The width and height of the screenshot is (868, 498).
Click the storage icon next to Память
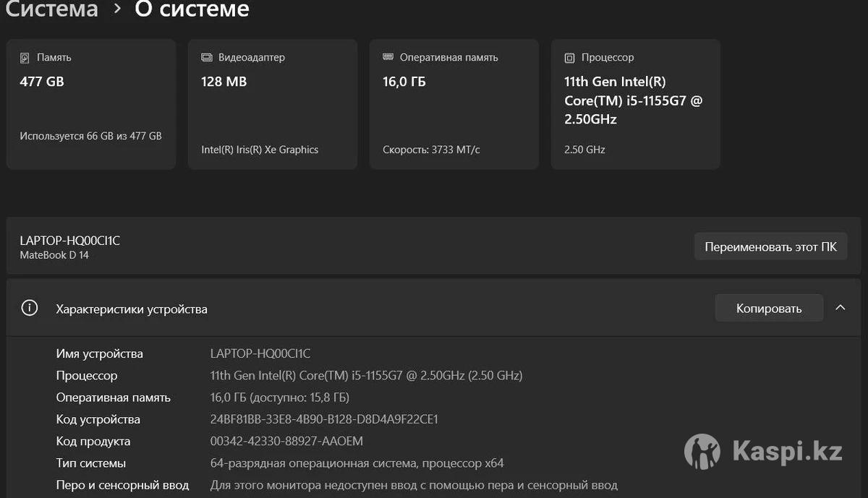click(x=25, y=58)
